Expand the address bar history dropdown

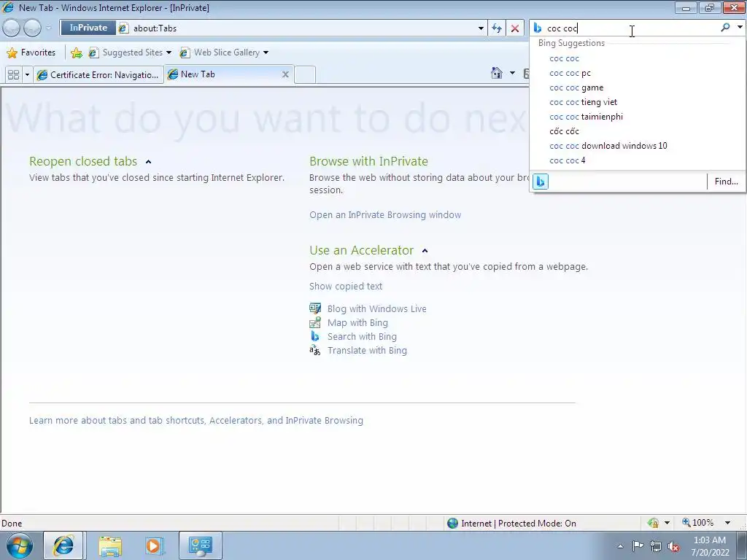pos(481,28)
